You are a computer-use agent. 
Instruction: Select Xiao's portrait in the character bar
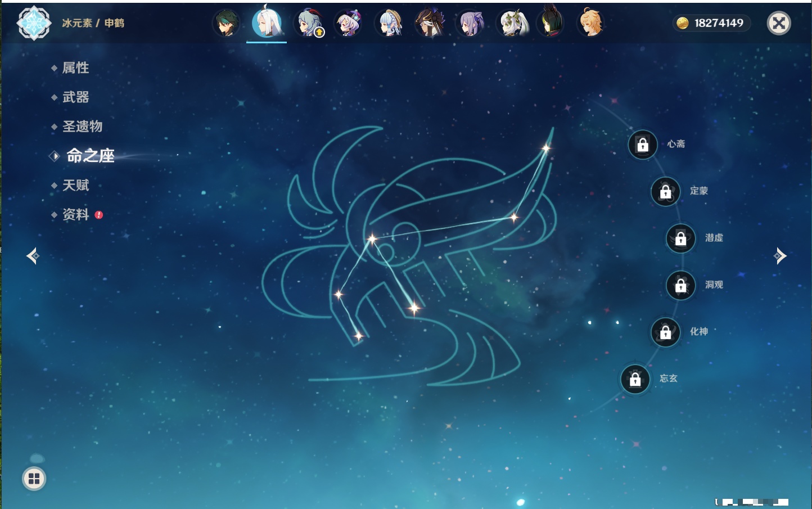[x=227, y=23]
